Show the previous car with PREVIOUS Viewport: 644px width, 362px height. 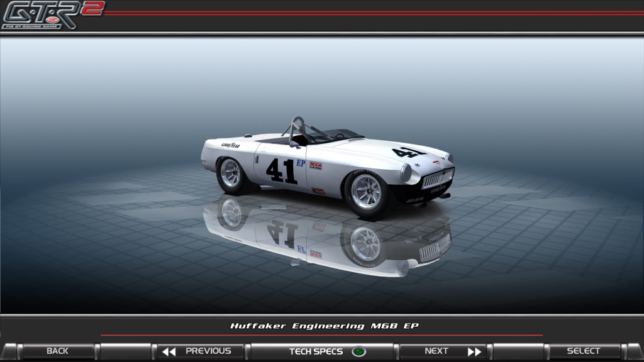tap(200, 351)
